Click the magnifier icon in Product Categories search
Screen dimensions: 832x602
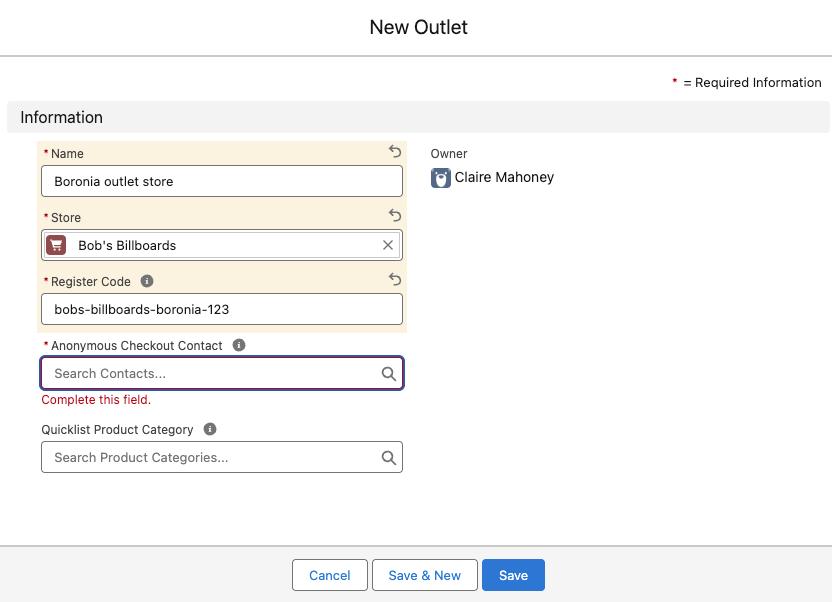[389, 457]
